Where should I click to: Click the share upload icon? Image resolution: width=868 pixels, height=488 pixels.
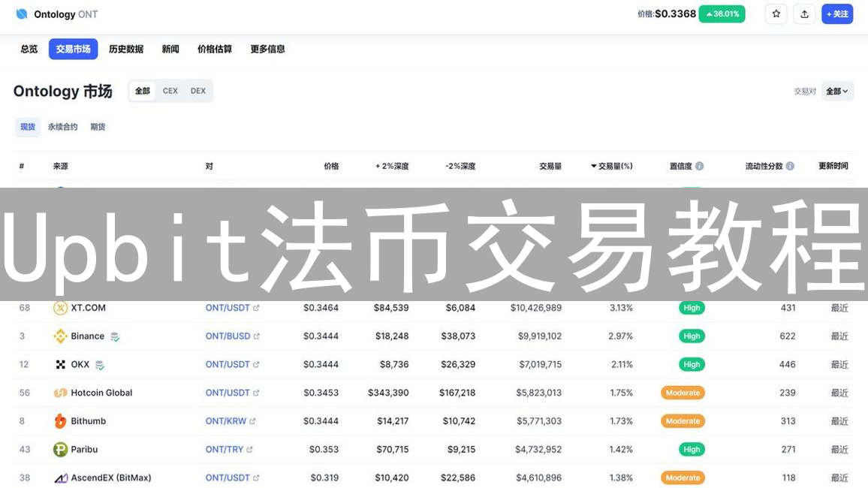click(x=804, y=14)
